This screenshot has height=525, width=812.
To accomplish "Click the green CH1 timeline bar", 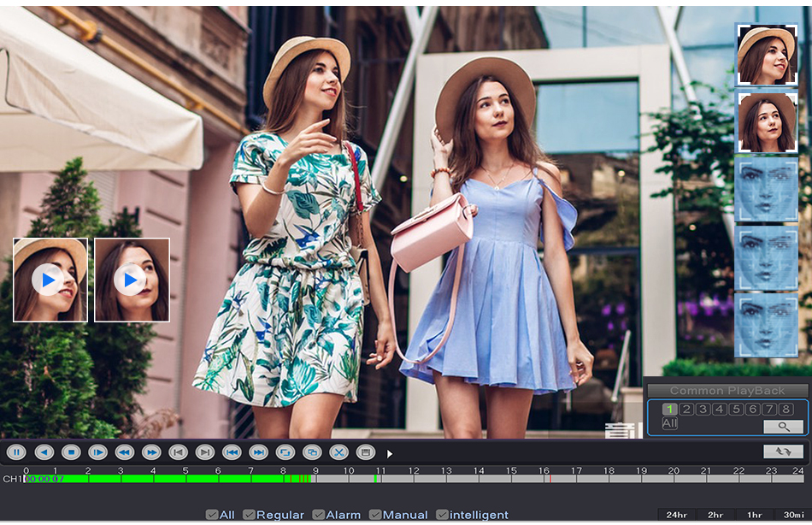I will 171,479.
